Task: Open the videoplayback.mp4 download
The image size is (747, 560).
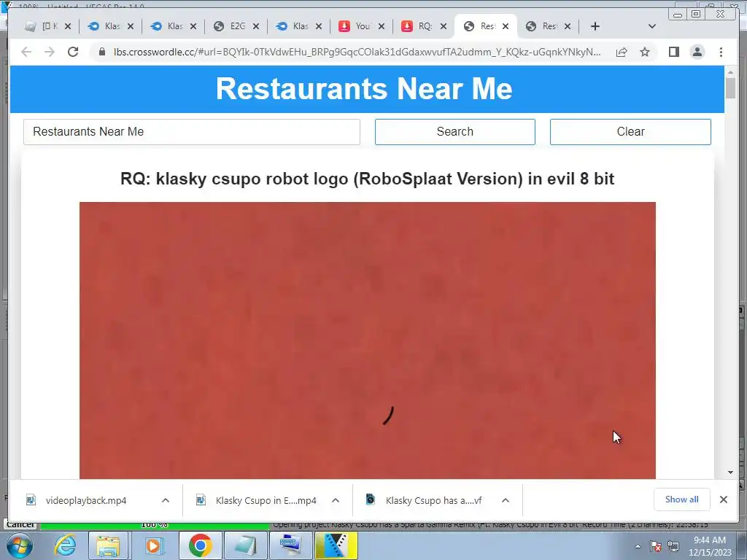Action: tap(86, 500)
